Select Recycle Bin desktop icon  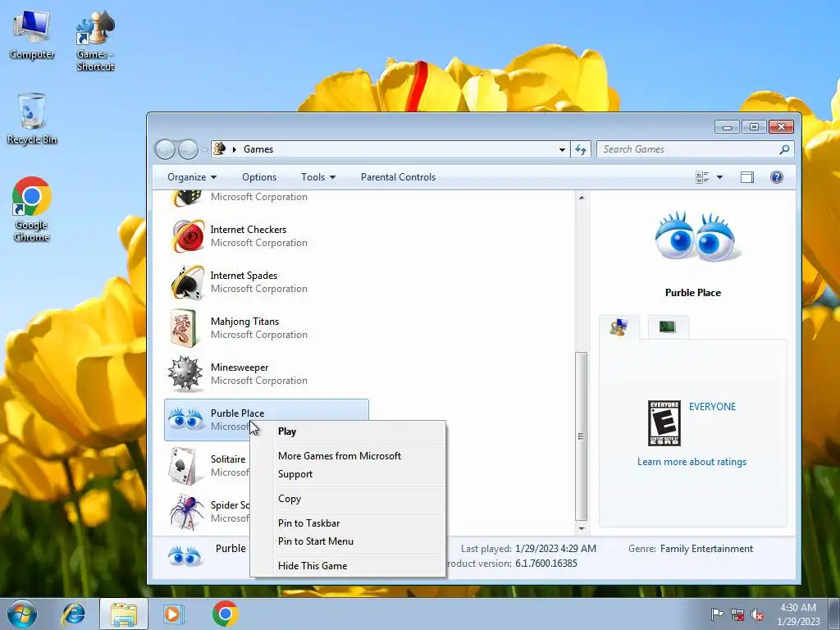(x=32, y=119)
